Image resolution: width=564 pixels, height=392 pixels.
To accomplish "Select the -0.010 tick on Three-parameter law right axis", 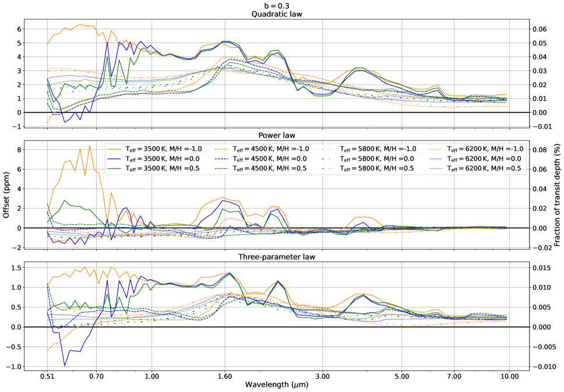I will click(x=544, y=366).
